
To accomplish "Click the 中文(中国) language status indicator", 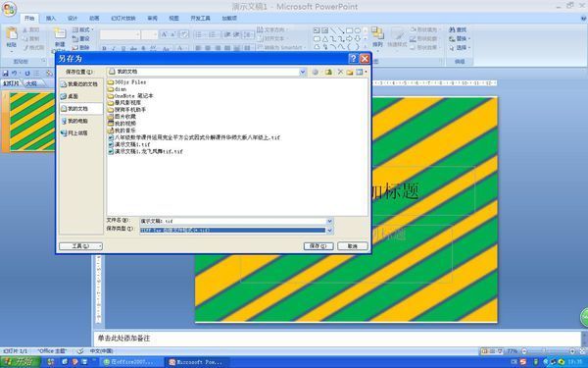I will click(x=102, y=351).
